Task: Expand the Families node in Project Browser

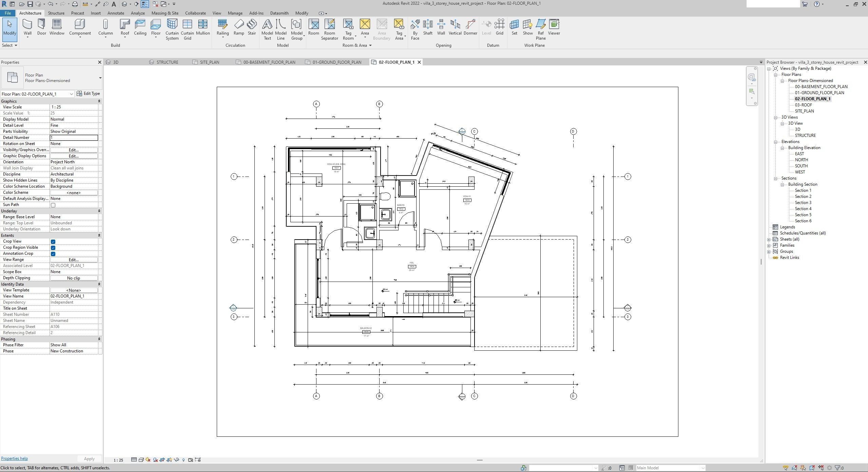Action: pos(769,246)
